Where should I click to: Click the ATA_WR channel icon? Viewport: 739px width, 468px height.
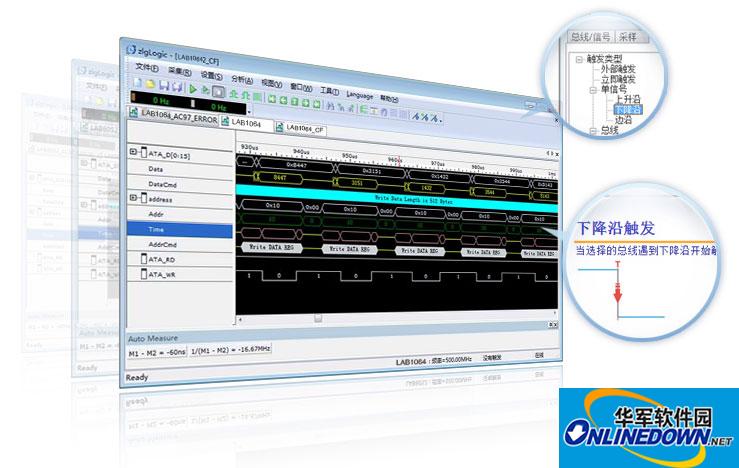(x=144, y=273)
